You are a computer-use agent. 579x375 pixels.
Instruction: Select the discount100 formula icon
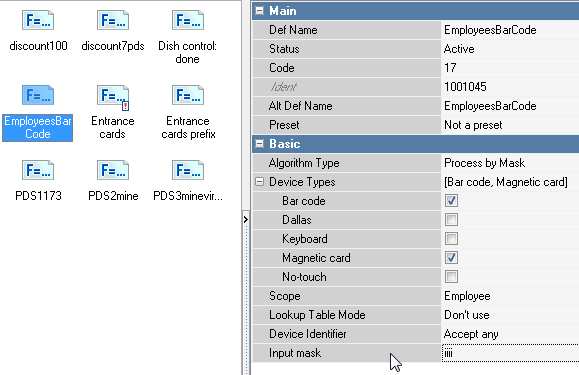coord(38,21)
